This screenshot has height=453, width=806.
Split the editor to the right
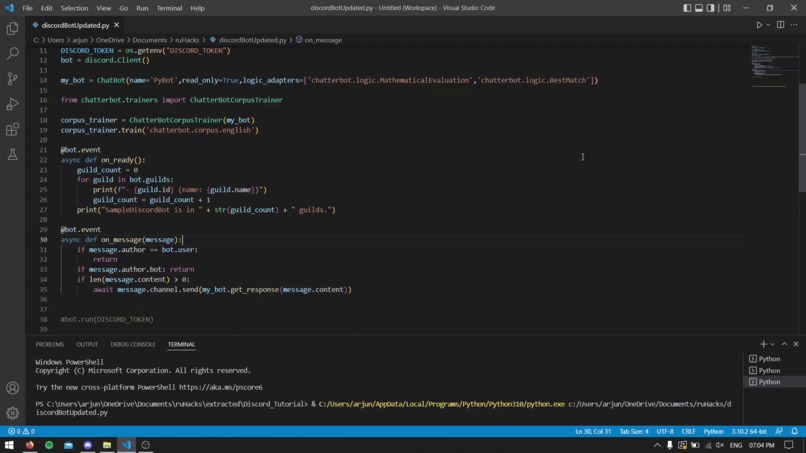pos(780,25)
